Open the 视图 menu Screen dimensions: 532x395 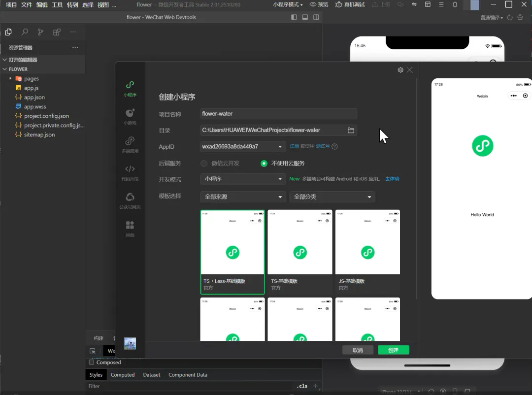pyautogui.click(x=103, y=5)
